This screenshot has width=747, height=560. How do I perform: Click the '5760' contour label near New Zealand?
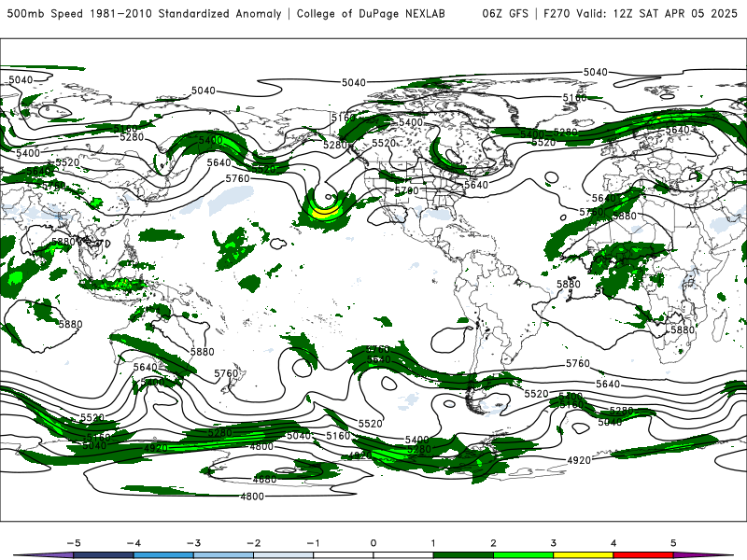226,373
